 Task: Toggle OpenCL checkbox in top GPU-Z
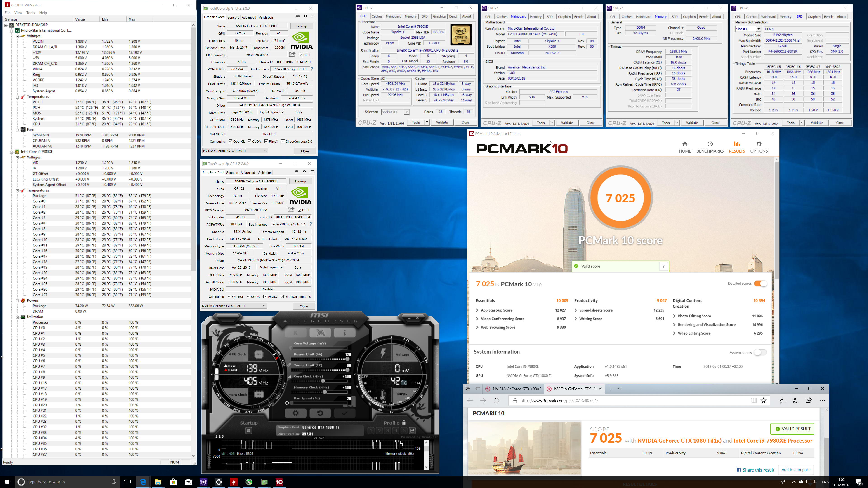(231, 141)
